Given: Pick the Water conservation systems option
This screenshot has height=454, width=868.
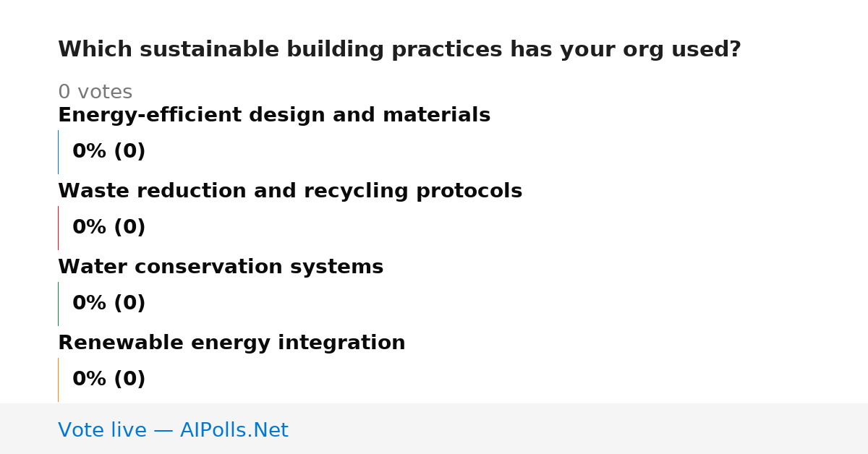Looking at the screenshot, I should 221,267.
